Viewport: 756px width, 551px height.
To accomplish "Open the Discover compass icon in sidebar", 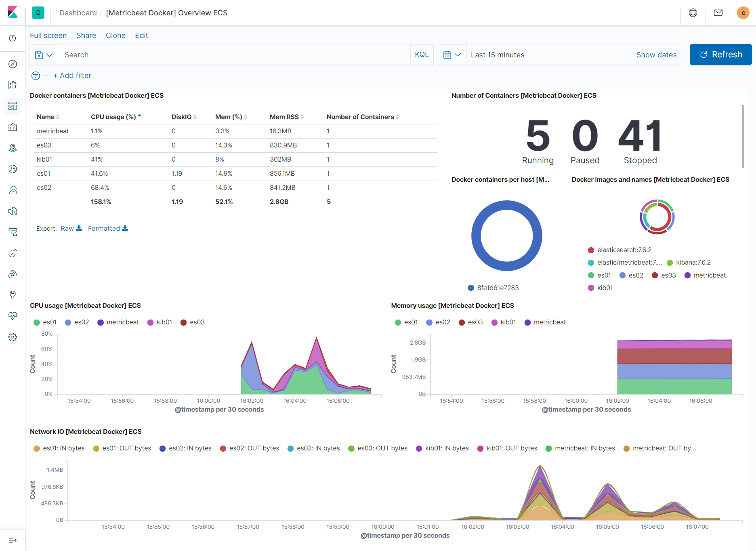I will coord(13,64).
